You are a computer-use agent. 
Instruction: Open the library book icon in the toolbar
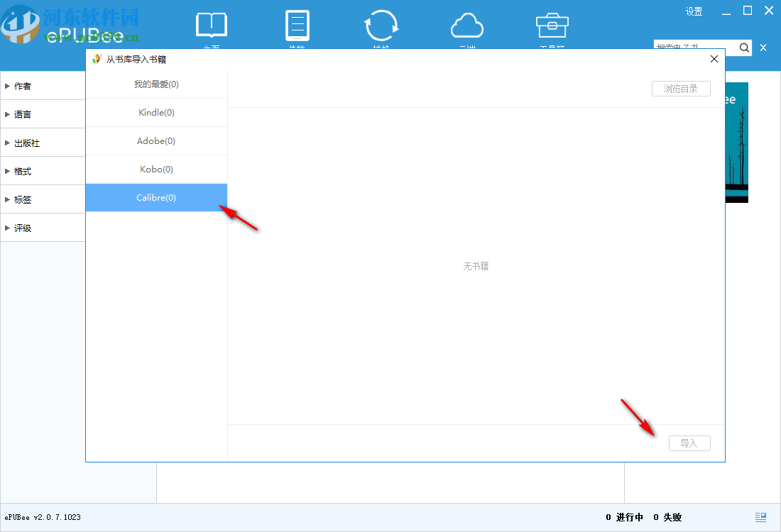[x=212, y=26]
